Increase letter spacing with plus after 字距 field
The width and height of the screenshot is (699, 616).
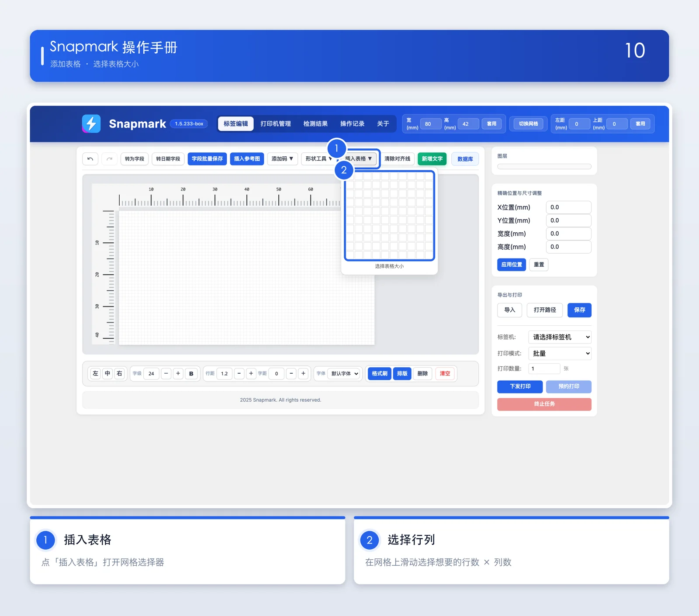[303, 374]
